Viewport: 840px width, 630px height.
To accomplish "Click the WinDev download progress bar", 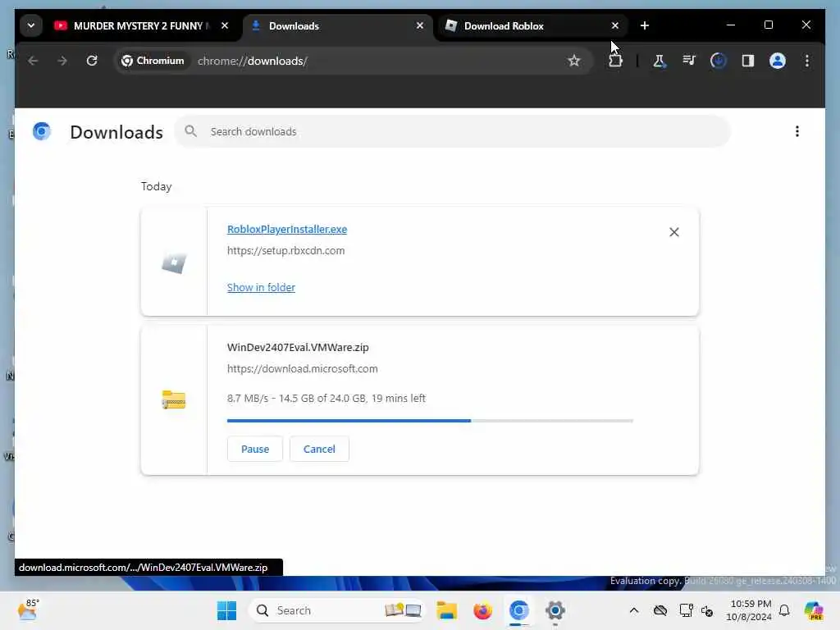I will (430, 421).
